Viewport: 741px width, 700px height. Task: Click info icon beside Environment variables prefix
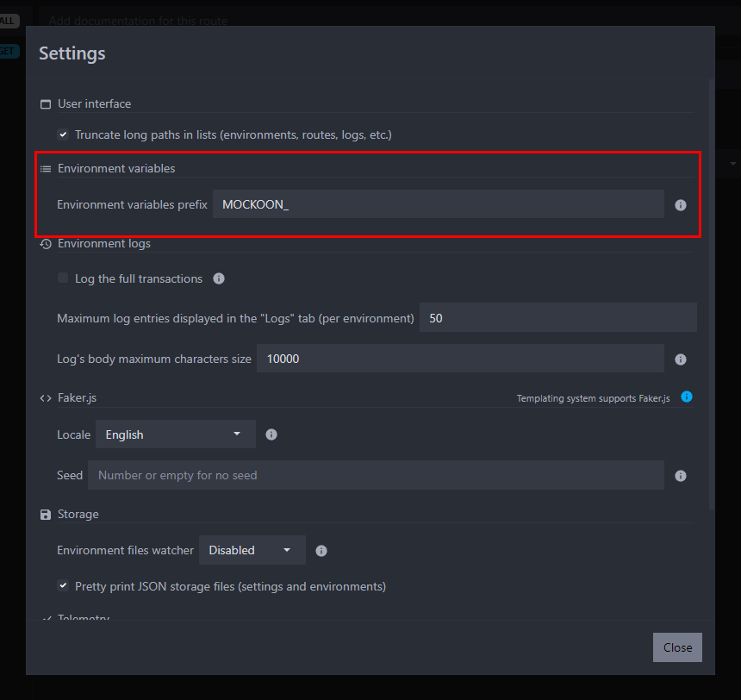click(681, 205)
